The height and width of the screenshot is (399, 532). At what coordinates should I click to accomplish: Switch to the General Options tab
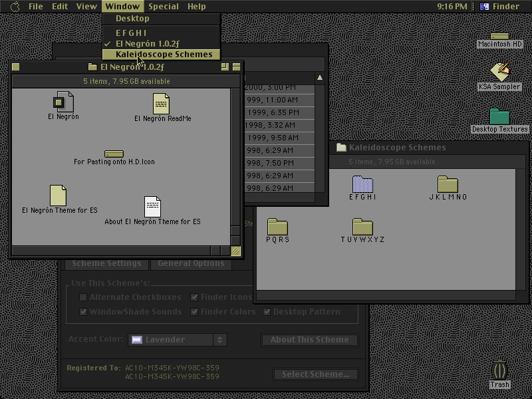click(x=191, y=263)
